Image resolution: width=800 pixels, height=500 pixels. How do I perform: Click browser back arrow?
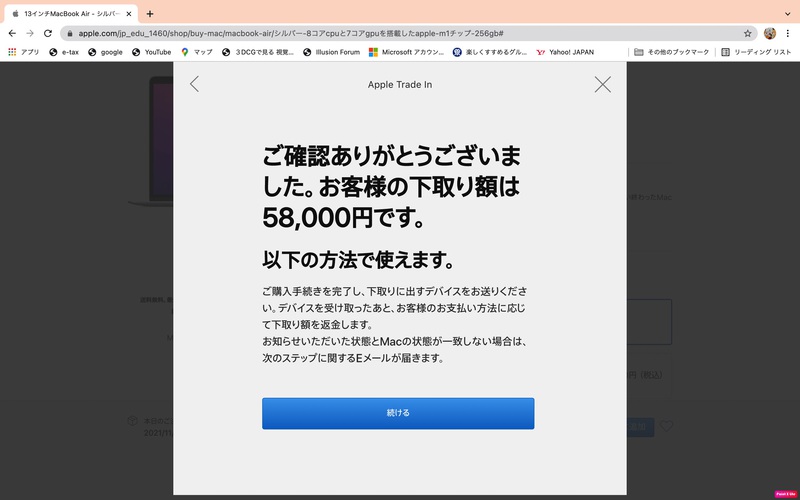pyautogui.click(x=12, y=33)
